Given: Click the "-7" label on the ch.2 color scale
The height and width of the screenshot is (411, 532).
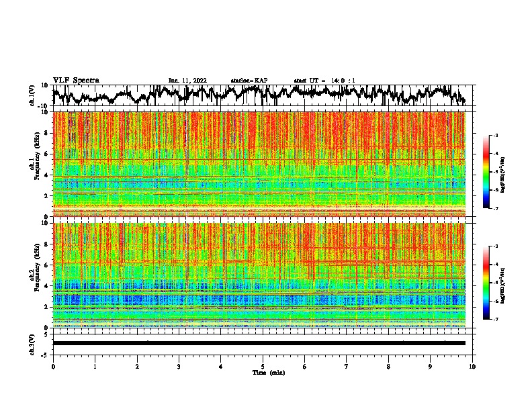Looking at the screenshot, I should (x=496, y=319).
